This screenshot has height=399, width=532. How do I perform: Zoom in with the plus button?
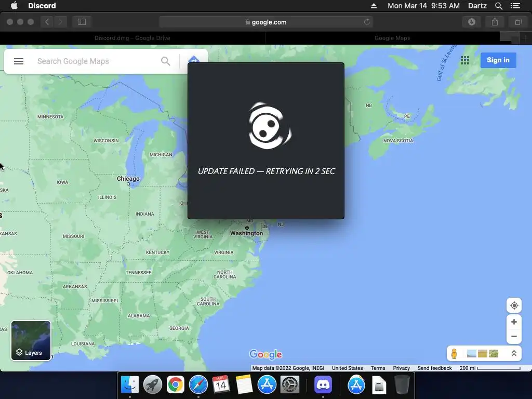click(x=514, y=322)
